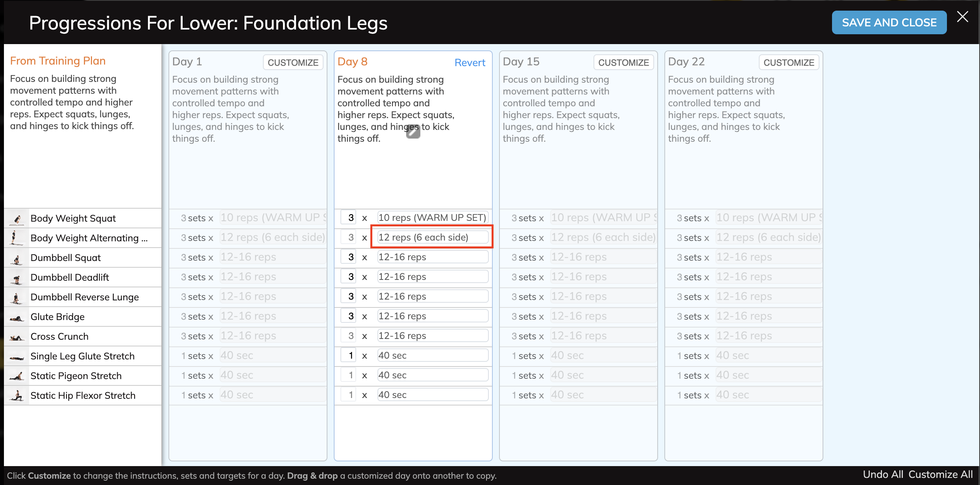Click the Static Pigeon Stretch exercise icon
980x485 pixels.
point(16,376)
